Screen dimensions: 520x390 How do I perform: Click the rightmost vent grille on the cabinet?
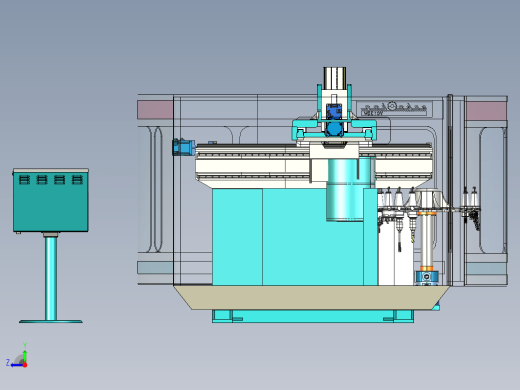77,180
